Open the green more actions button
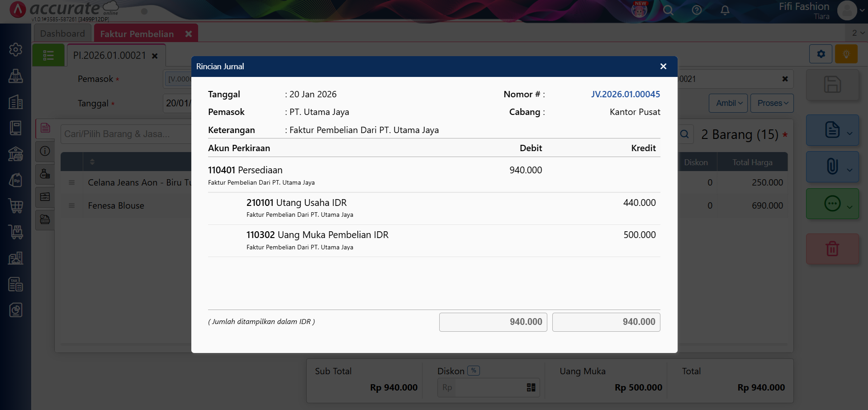This screenshot has height=410, width=868. click(832, 204)
